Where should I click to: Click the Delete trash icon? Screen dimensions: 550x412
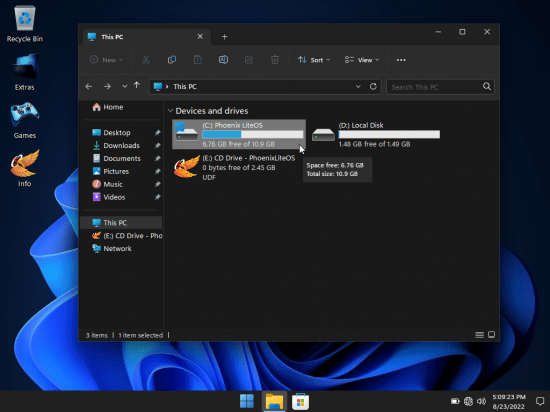point(275,60)
